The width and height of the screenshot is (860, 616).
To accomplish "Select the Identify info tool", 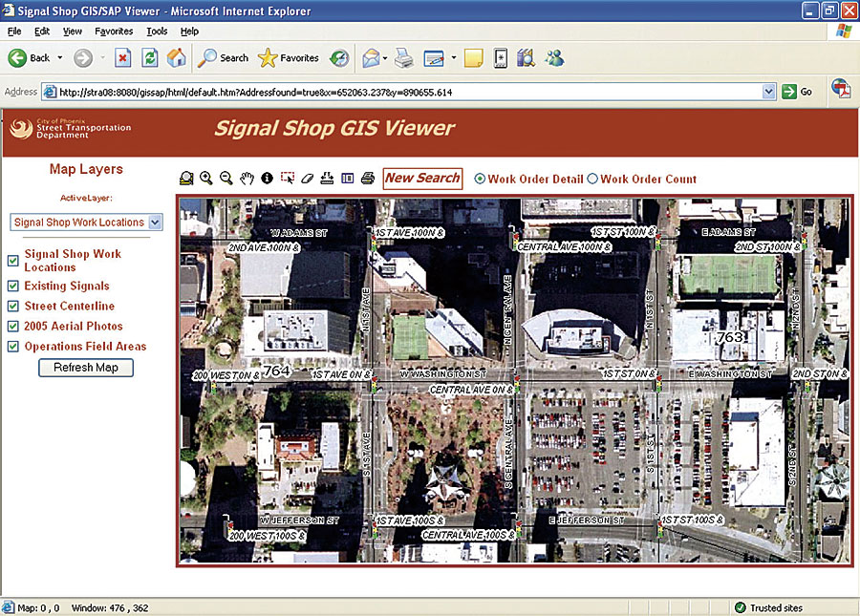I will [x=268, y=178].
